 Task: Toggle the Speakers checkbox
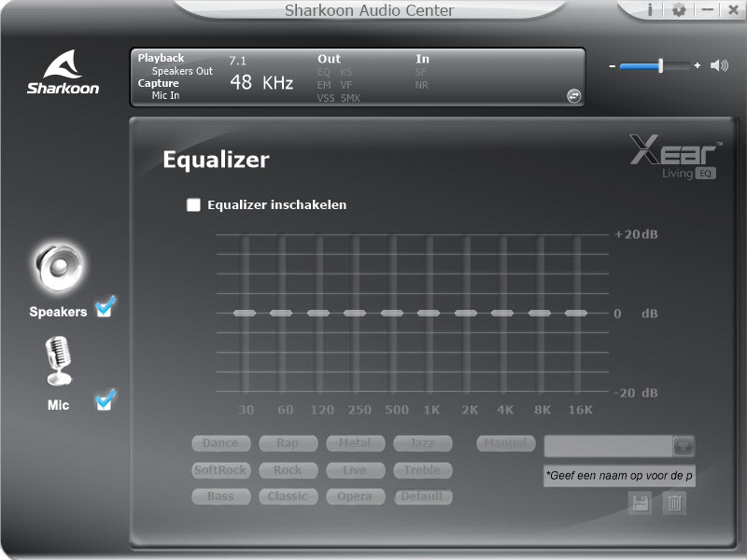(105, 307)
